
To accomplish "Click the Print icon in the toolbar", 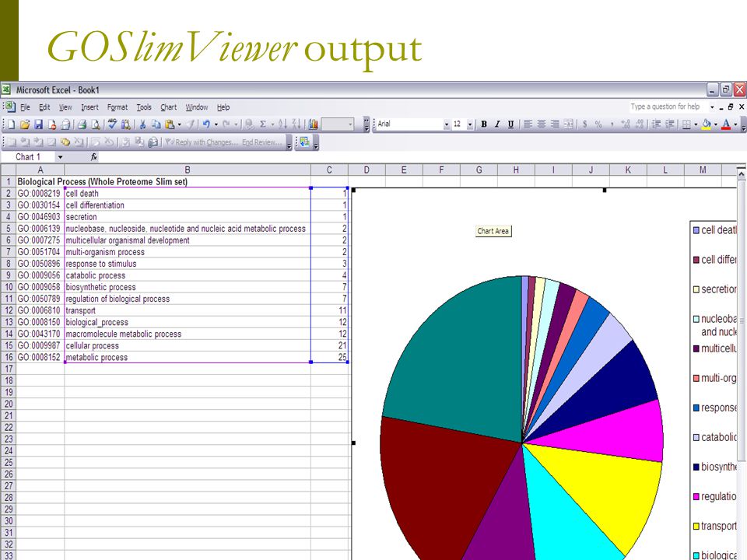I will (82, 124).
